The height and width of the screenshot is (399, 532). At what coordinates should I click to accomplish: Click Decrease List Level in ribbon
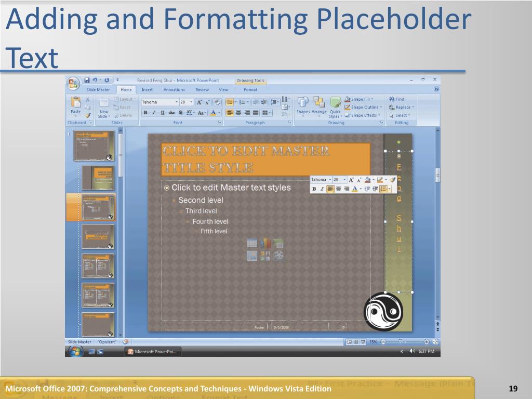(x=256, y=102)
